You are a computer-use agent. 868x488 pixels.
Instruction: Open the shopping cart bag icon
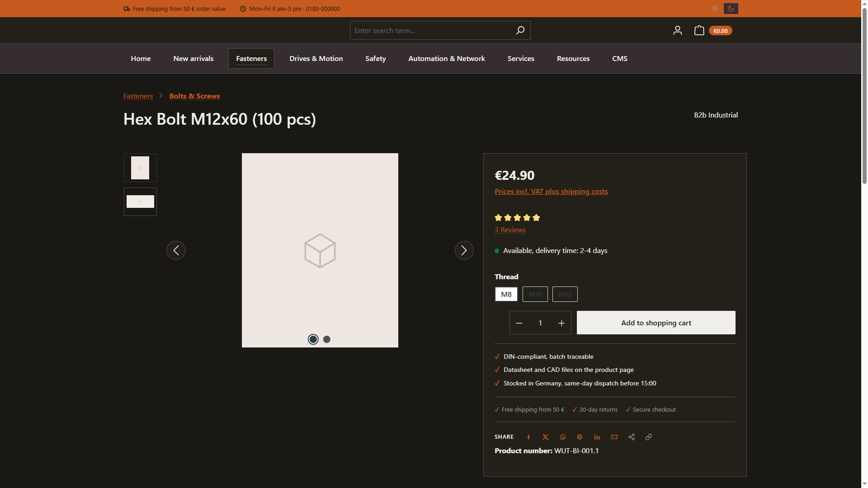click(x=699, y=30)
